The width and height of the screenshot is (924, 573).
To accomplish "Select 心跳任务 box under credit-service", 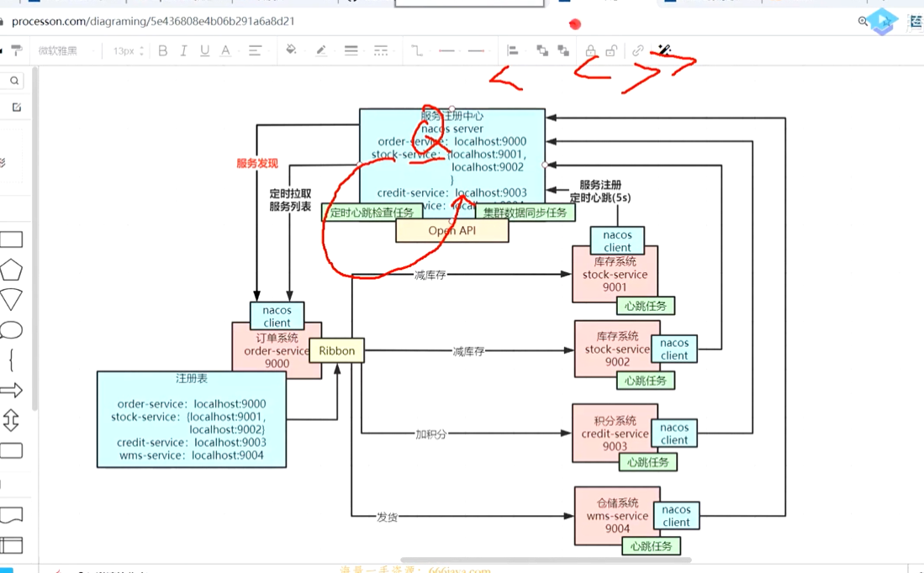I will click(x=647, y=462).
